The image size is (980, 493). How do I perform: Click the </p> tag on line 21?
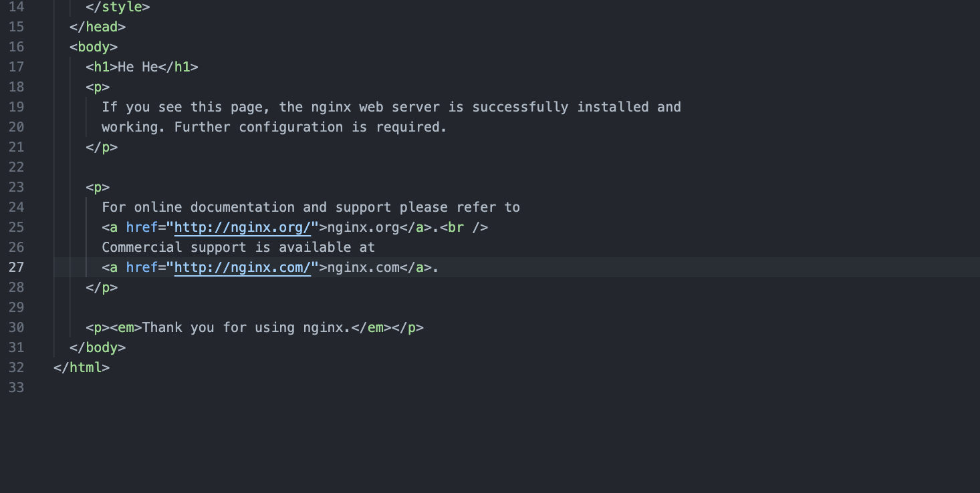tap(102, 147)
